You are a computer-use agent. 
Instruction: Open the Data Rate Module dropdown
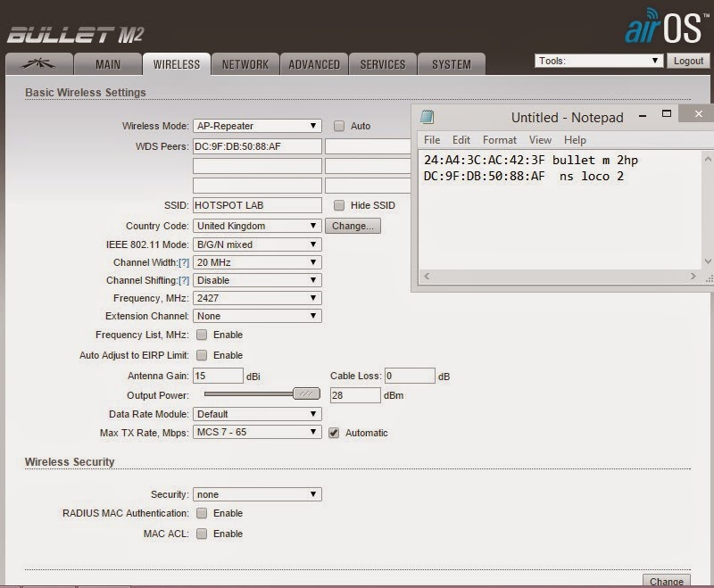(257, 414)
